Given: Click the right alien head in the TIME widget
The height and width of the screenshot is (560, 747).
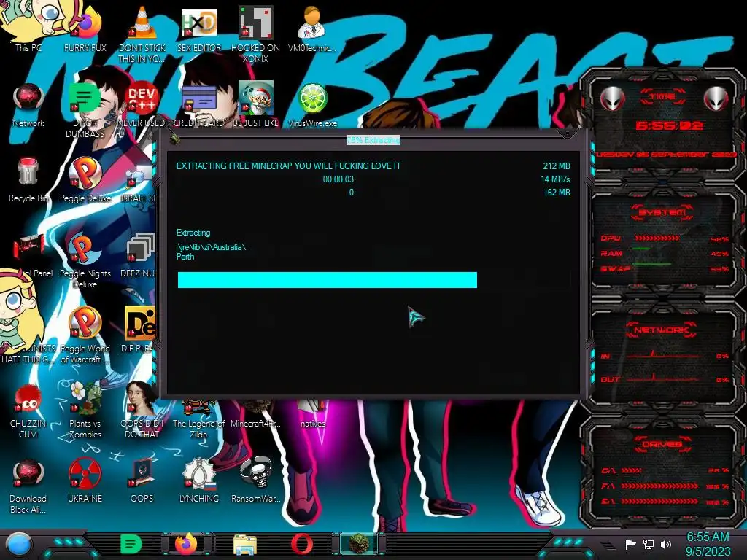Looking at the screenshot, I should tap(716, 99).
